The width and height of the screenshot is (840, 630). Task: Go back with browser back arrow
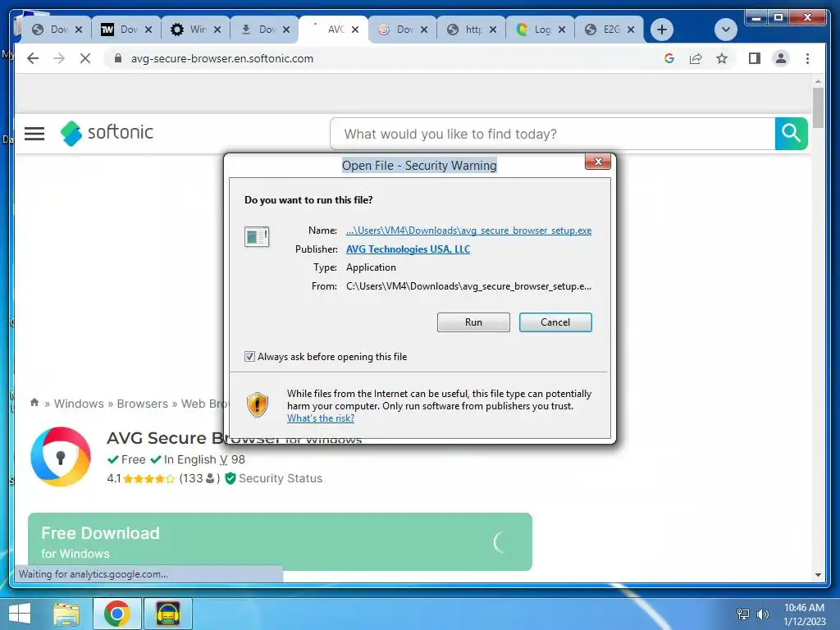(33, 58)
